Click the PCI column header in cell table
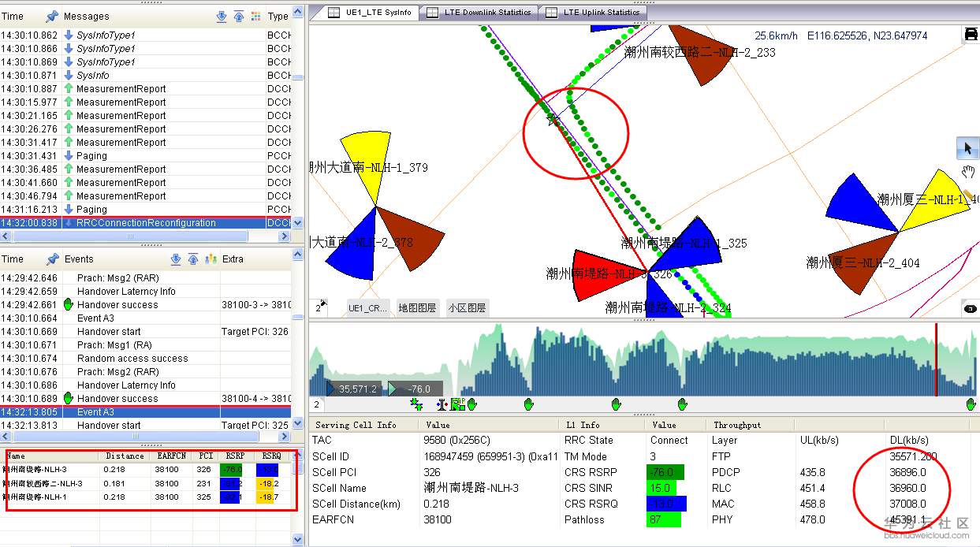980x547 pixels. [x=206, y=456]
